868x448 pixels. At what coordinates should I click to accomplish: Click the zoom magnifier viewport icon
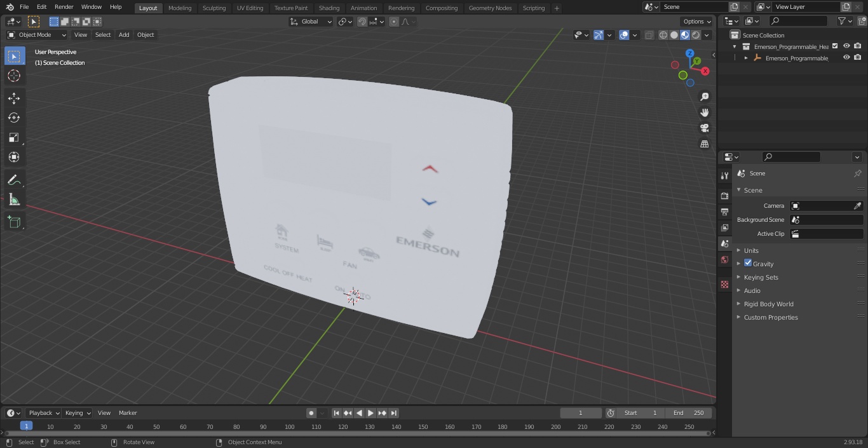(x=704, y=97)
